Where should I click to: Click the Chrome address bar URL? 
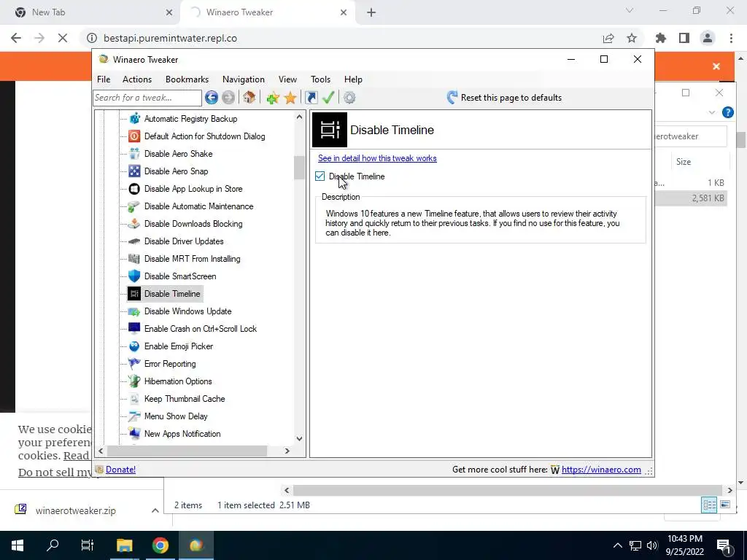point(170,38)
